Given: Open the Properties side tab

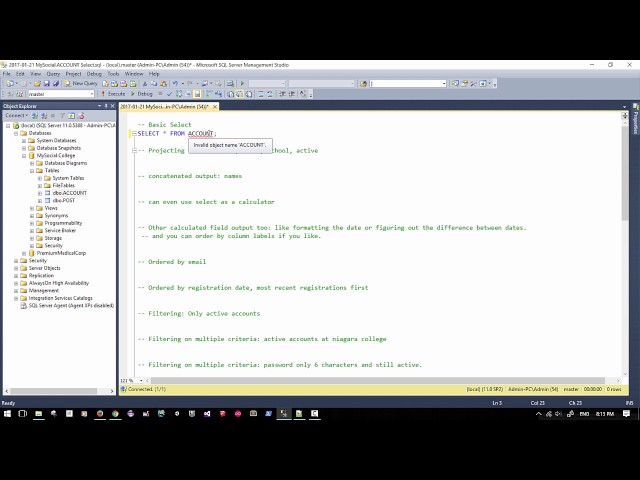Looking at the screenshot, I should (636, 119).
